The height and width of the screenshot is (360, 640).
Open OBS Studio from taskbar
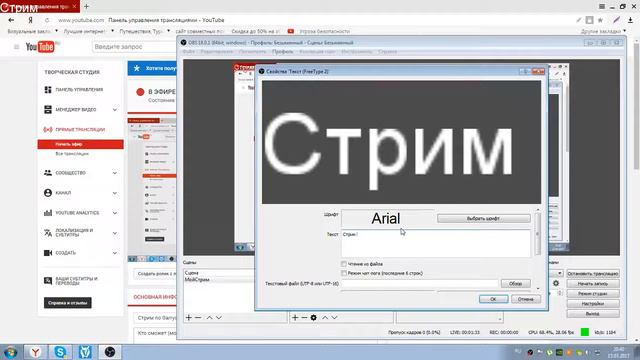pyautogui.click(x=109, y=352)
